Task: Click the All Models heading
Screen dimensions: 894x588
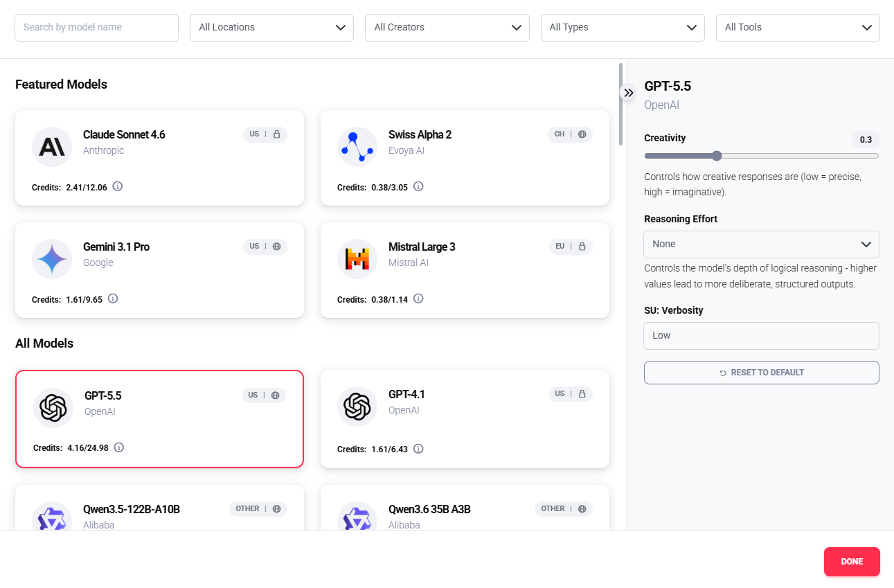Action: [x=44, y=344]
